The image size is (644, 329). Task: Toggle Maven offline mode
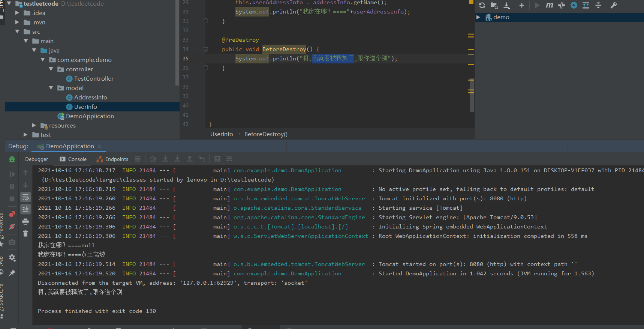(562, 5)
